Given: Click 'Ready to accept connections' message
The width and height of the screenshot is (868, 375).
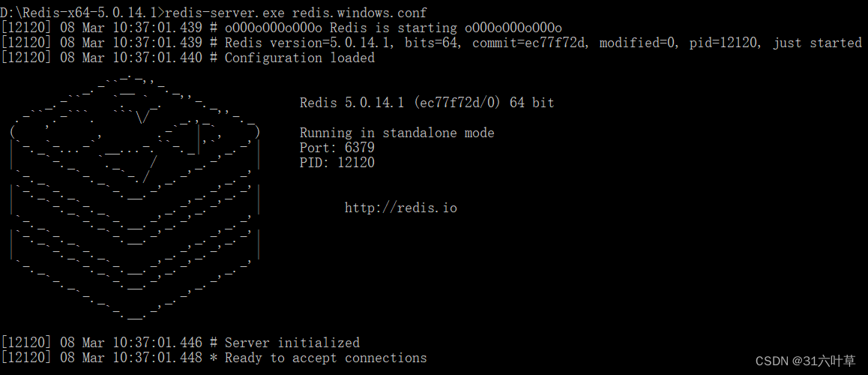Looking at the screenshot, I should 325,358.
